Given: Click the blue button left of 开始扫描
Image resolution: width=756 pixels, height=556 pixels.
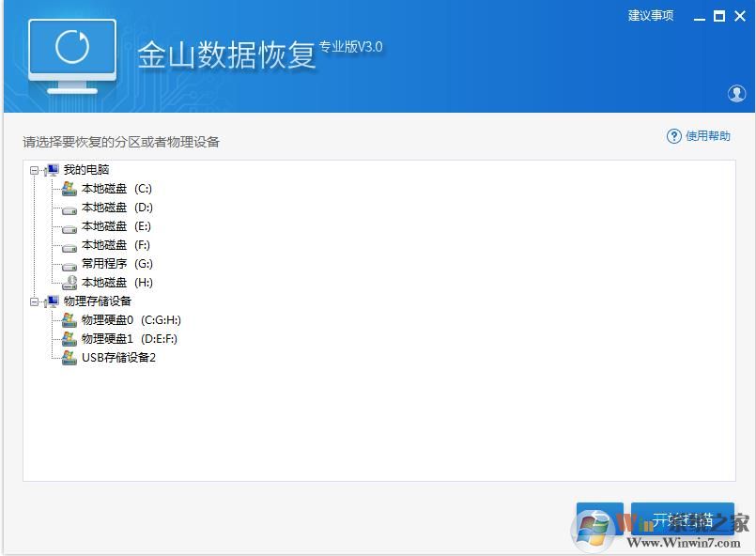Looking at the screenshot, I should tap(600, 519).
